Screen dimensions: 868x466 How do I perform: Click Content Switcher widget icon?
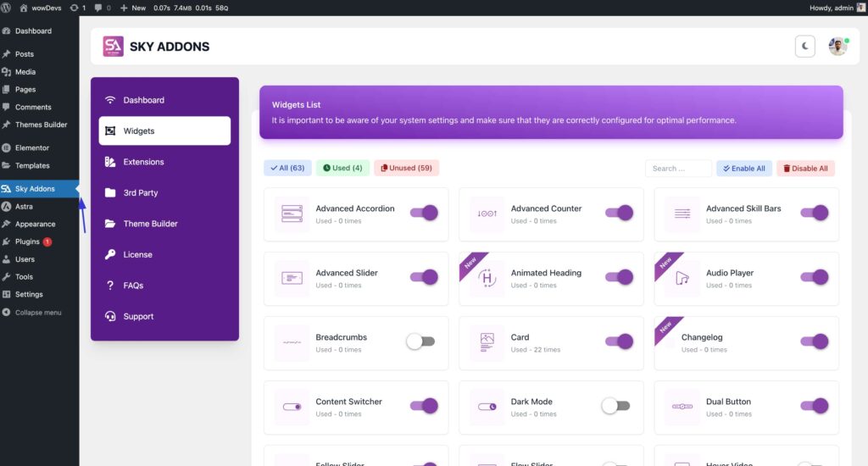292,407
